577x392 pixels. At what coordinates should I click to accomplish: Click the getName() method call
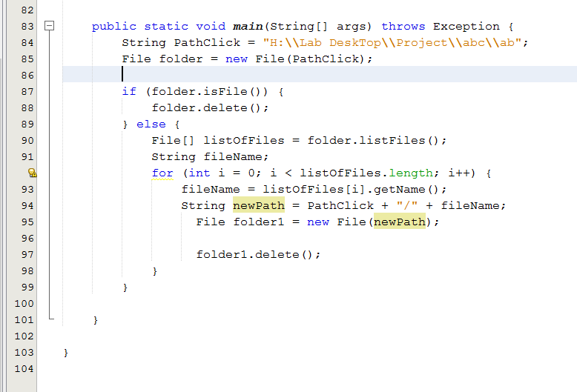click(x=415, y=189)
